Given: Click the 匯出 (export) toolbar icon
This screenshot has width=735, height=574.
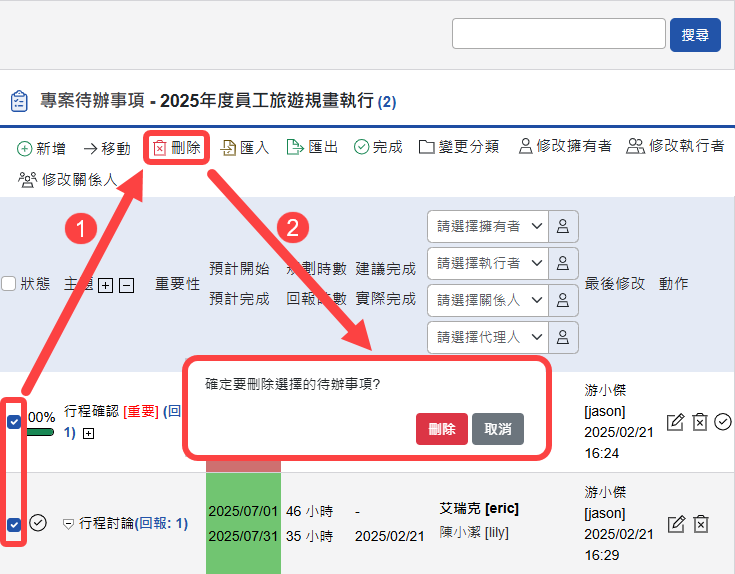Looking at the screenshot, I should click(x=295, y=147).
